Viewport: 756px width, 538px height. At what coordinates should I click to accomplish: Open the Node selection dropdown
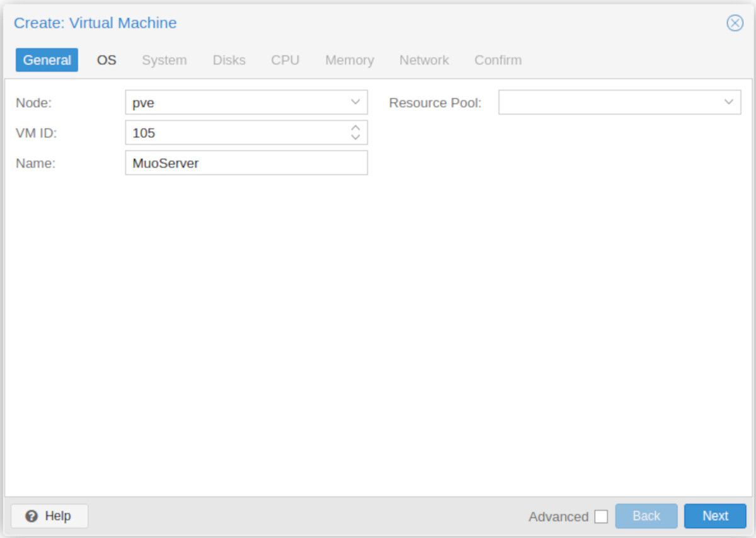click(355, 102)
